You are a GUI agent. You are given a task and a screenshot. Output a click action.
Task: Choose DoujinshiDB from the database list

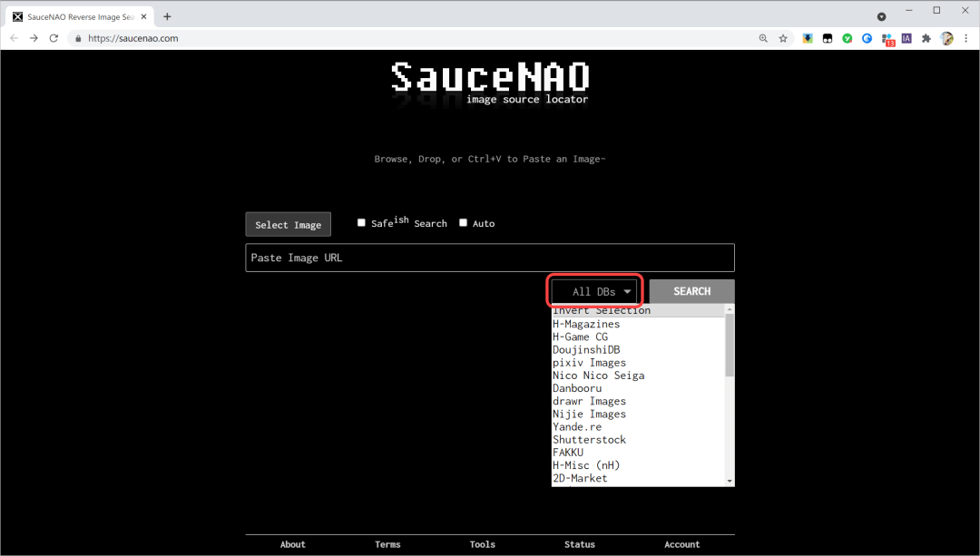[638, 350]
